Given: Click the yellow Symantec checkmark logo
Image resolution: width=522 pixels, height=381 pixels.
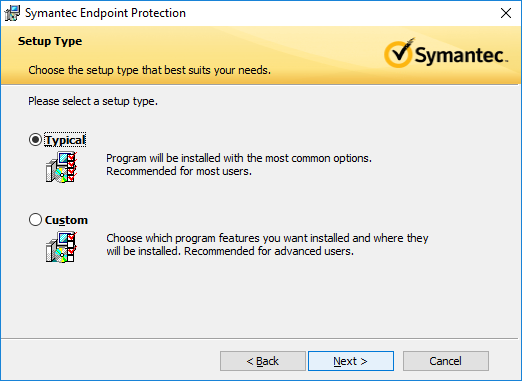Looking at the screenshot, I should point(399,53).
